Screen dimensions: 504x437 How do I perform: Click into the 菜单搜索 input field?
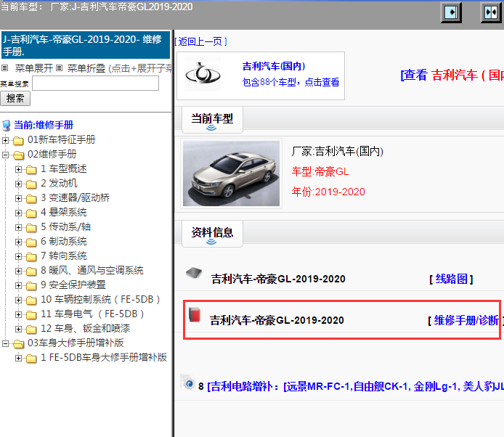(95, 83)
